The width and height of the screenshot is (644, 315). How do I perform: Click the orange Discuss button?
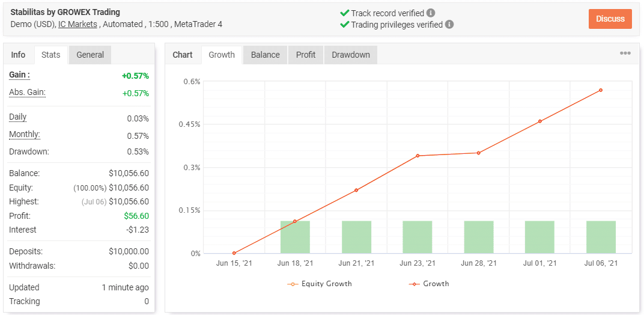(x=610, y=19)
